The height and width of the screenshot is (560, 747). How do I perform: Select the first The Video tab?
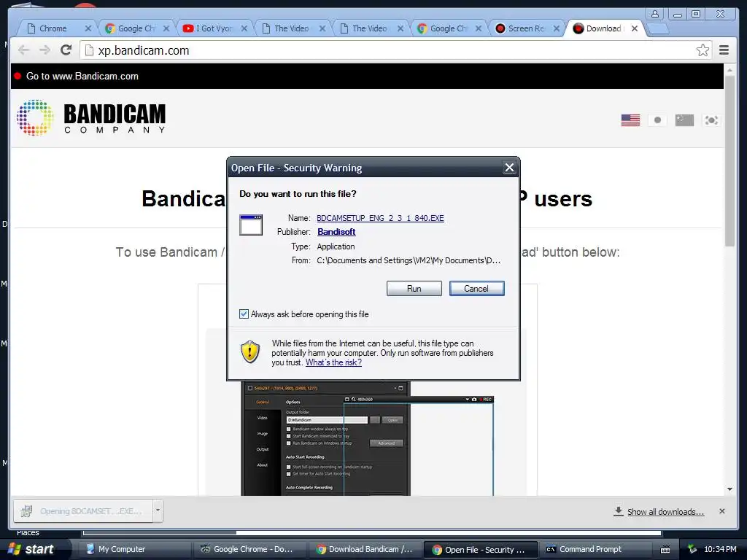point(291,28)
